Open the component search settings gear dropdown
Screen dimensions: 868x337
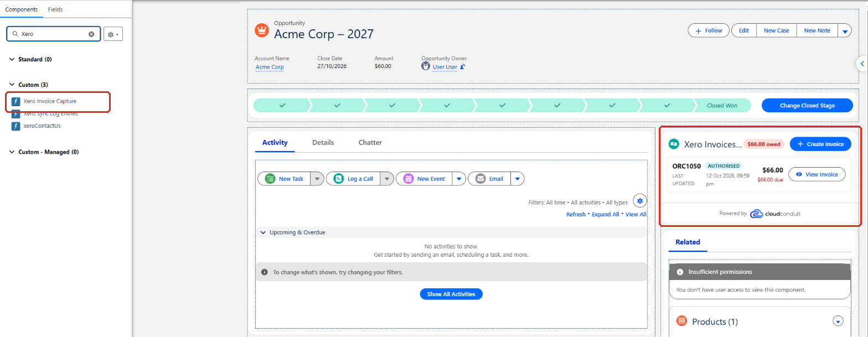point(113,34)
